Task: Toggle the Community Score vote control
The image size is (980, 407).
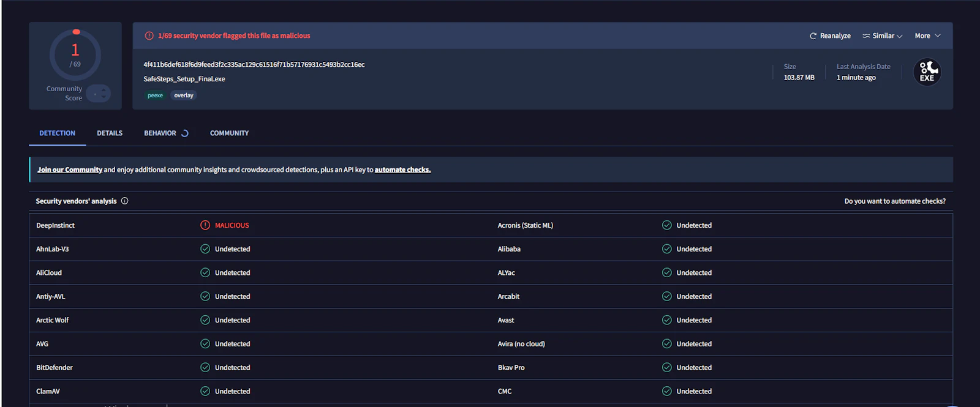Action: 98,94
